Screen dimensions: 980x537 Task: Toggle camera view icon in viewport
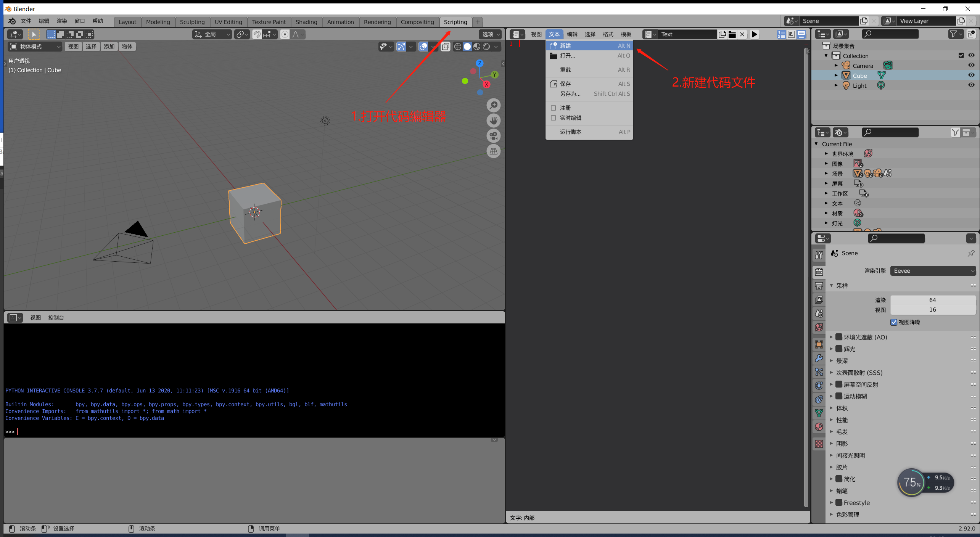pos(494,136)
